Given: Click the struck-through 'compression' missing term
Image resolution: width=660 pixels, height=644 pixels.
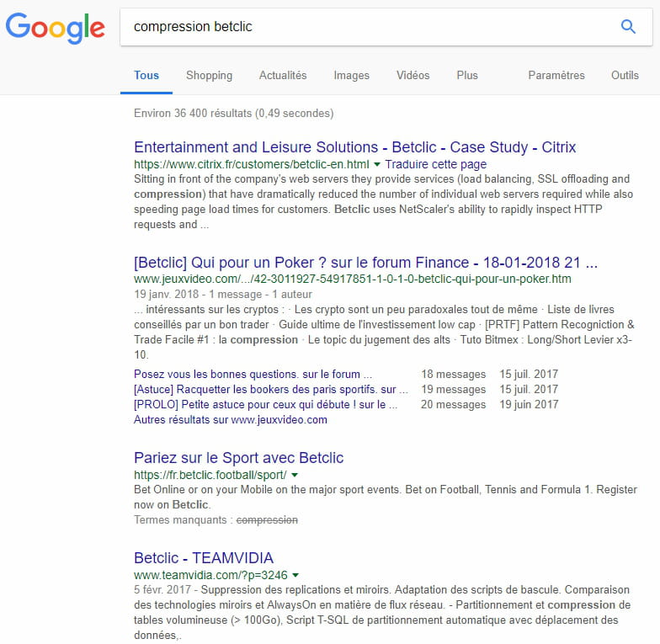Looking at the screenshot, I should coord(267,520).
